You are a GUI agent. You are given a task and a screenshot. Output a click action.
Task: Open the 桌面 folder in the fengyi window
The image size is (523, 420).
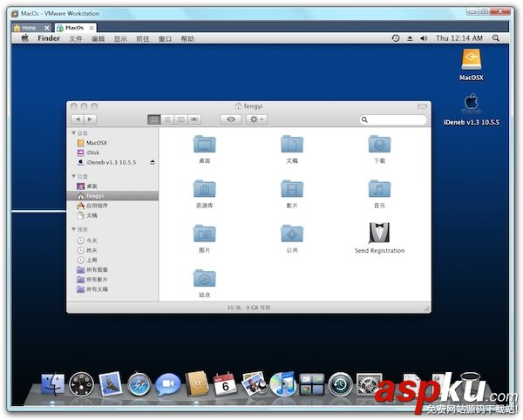pyautogui.click(x=205, y=144)
